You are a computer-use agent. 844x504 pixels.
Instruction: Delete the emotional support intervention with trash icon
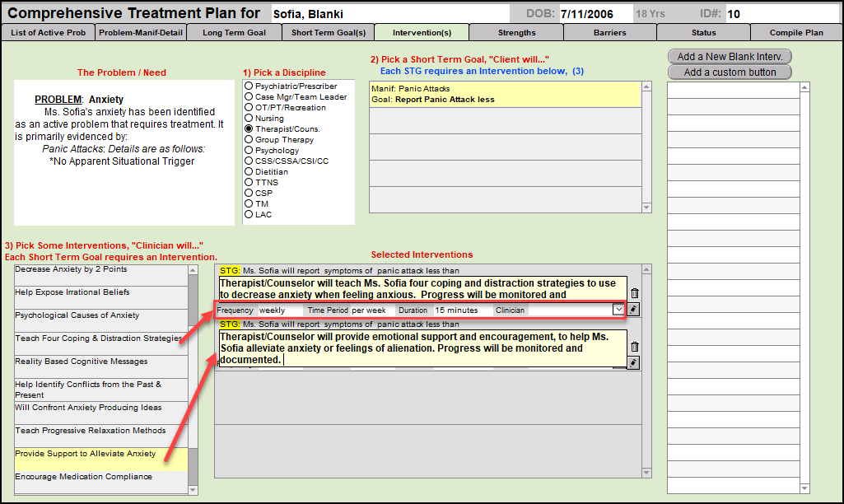coord(634,347)
